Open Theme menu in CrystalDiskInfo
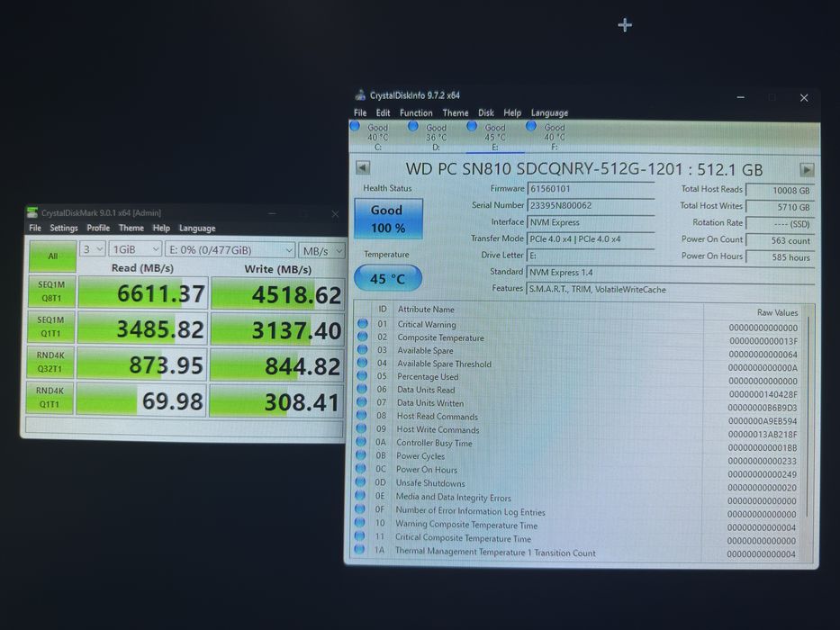840x630 pixels. click(x=456, y=112)
